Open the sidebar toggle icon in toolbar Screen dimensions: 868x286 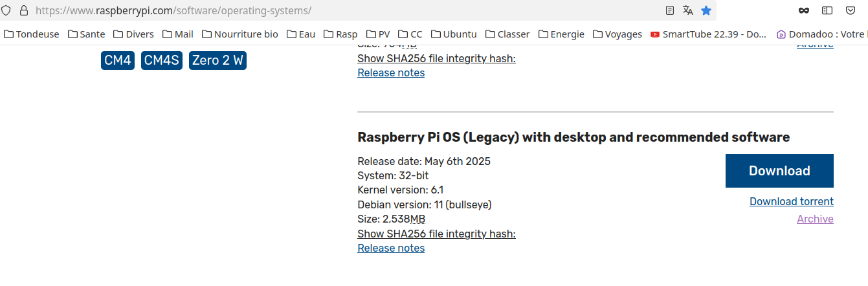[827, 10]
